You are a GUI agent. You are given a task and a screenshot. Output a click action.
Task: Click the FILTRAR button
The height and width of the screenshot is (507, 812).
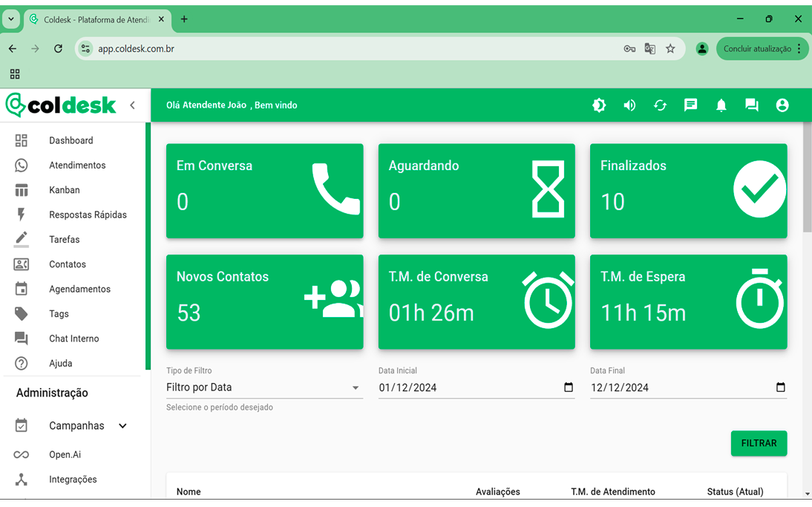pos(759,443)
